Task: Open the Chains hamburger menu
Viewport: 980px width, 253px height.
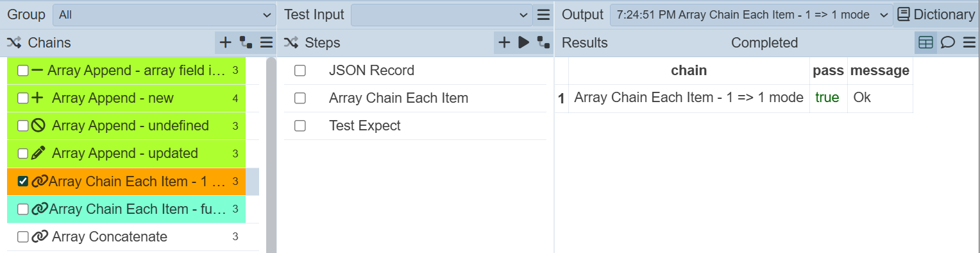Action: (267, 43)
